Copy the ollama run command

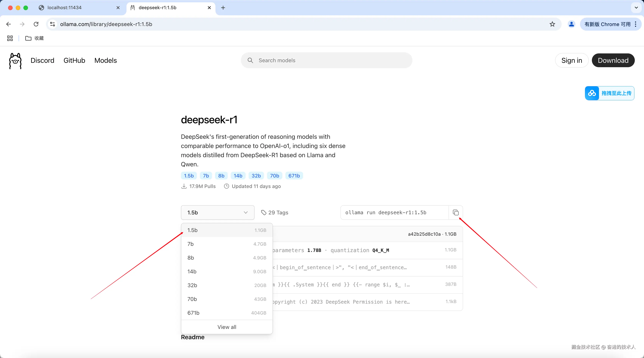456,213
